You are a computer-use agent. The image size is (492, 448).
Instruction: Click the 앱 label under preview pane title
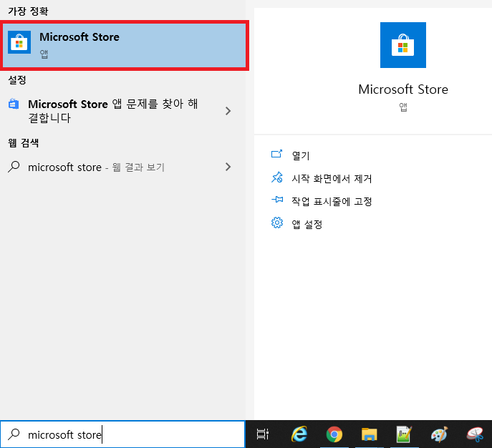[403, 107]
